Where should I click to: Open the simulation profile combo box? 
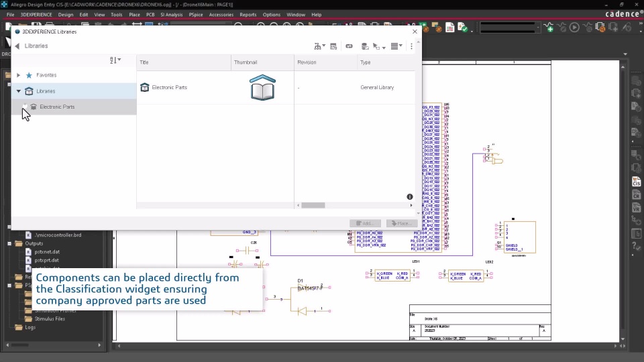(509, 28)
